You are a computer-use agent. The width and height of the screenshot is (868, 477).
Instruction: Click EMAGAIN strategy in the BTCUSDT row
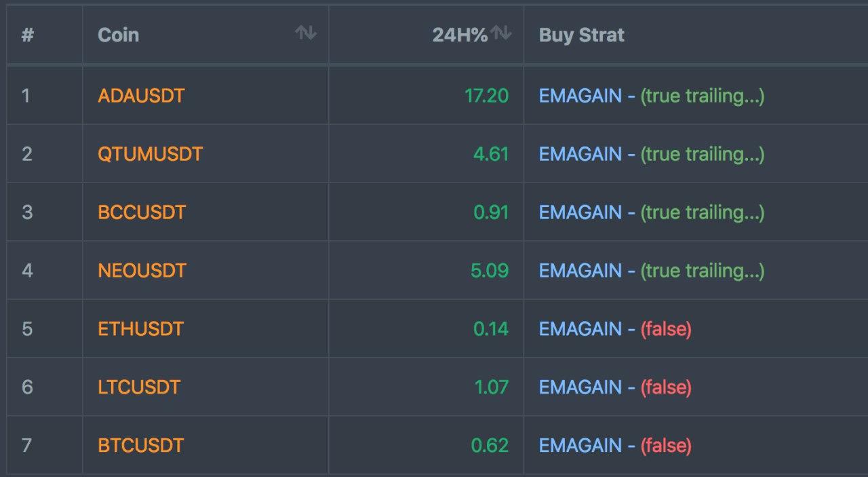point(580,446)
